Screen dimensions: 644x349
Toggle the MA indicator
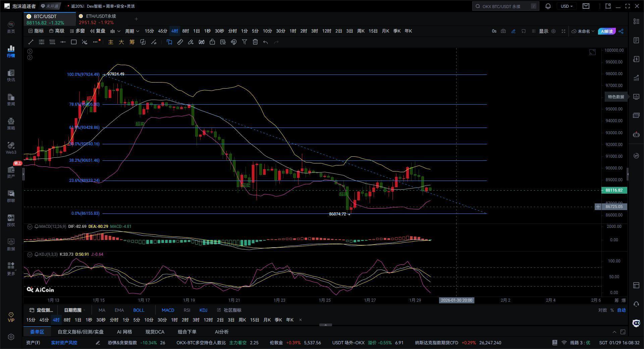tap(102, 310)
